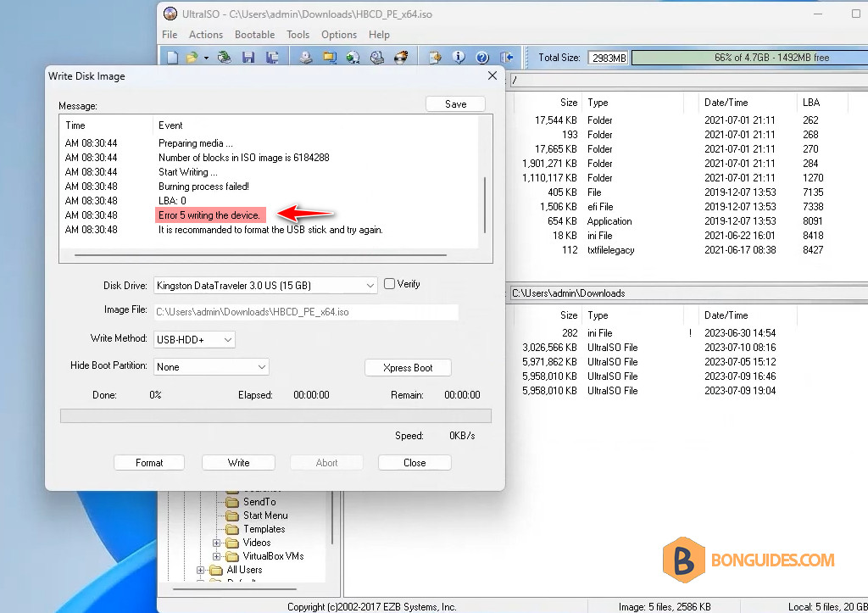
Task: Click the Write button
Action: pyautogui.click(x=238, y=462)
